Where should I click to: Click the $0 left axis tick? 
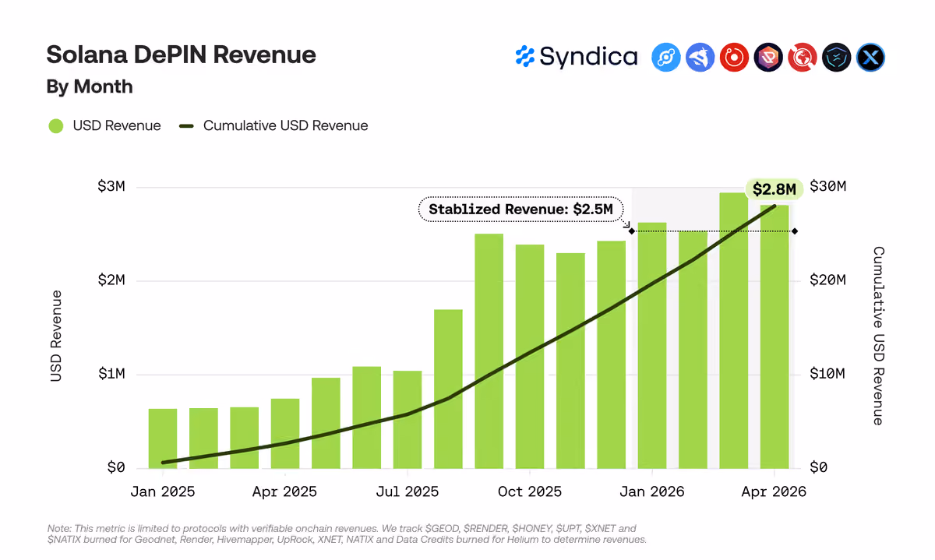(116, 467)
